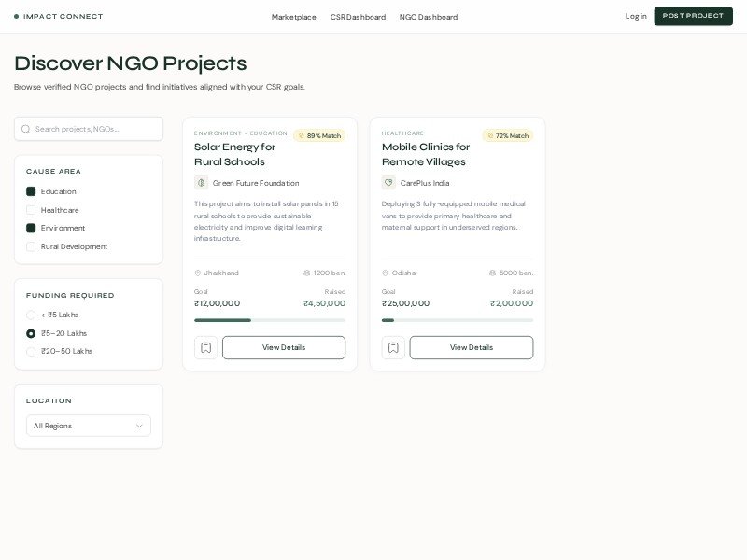Click the search magnifier icon

26,129
